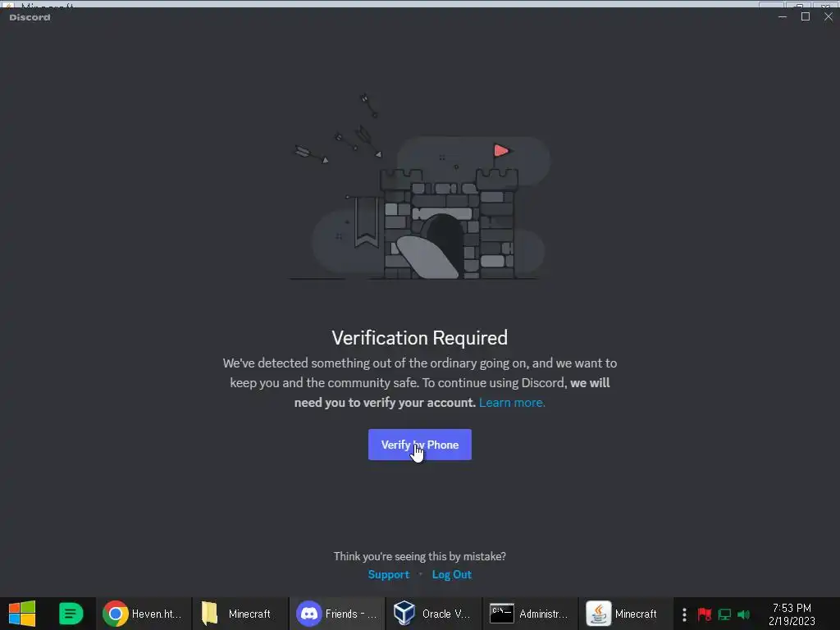Image resolution: width=840 pixels, height=630 pixels.
Task: Click the Discord title text
Action: click(x=30, y=17)
